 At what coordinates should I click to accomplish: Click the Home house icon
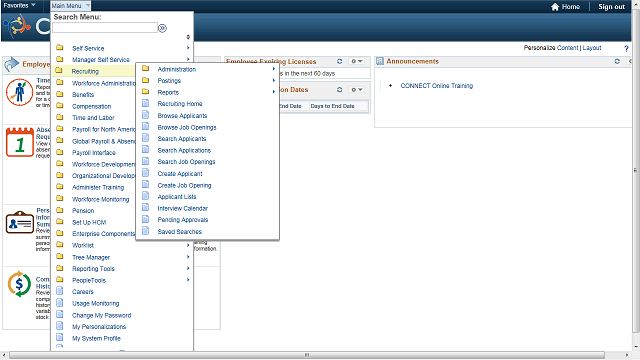(x=555, y=7)
